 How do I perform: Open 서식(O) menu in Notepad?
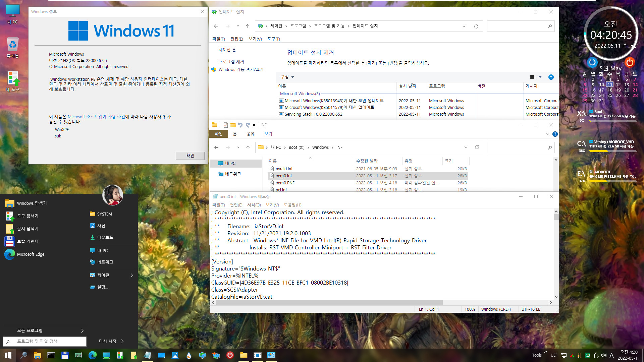(254, 205)
